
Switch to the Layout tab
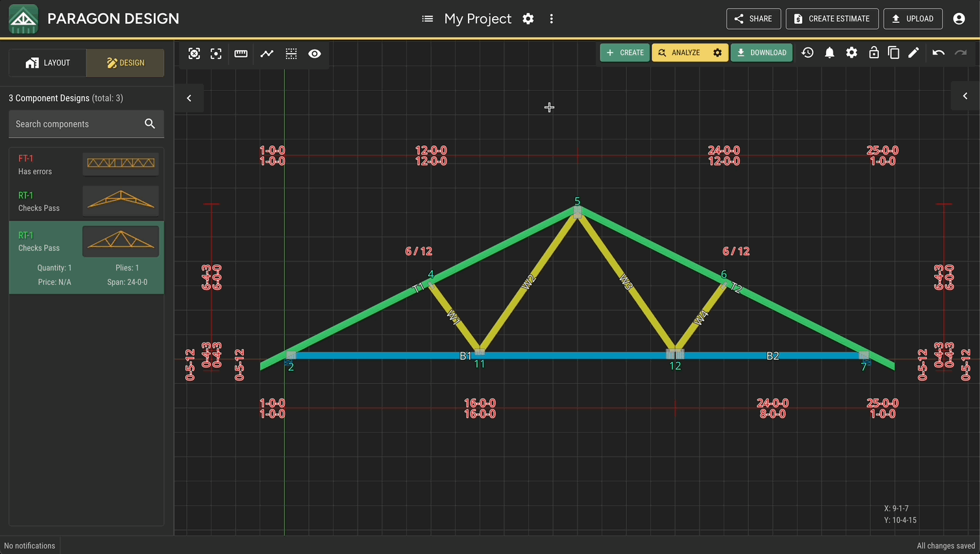[x=47, y=63]
